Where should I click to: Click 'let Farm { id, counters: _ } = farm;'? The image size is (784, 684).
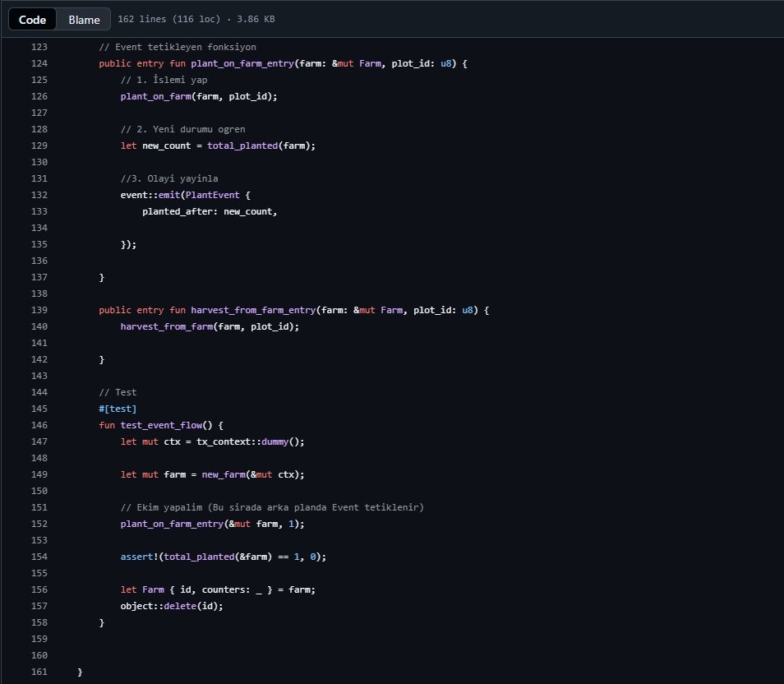coord(218,589)
